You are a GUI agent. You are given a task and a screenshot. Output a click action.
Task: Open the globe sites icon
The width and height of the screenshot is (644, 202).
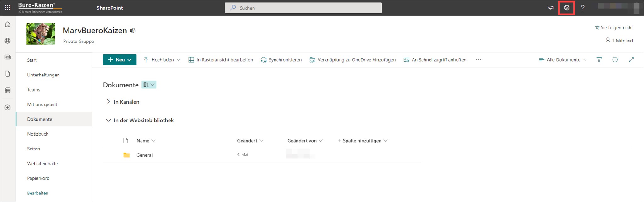point(8,41)
